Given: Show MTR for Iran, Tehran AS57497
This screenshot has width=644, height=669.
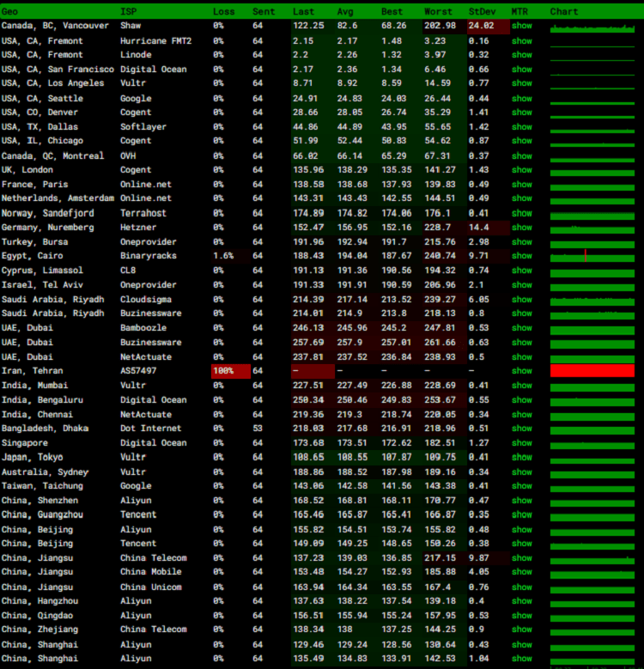Looking at the screenshot, I should point(521,371).
